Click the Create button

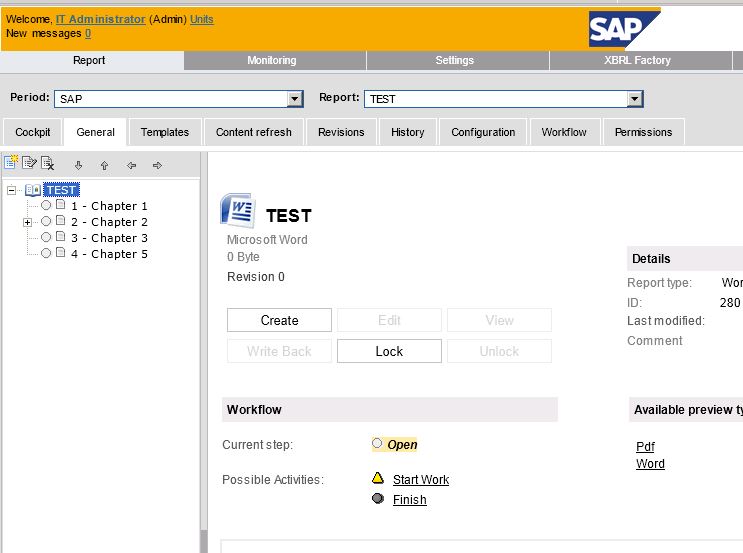279,320
